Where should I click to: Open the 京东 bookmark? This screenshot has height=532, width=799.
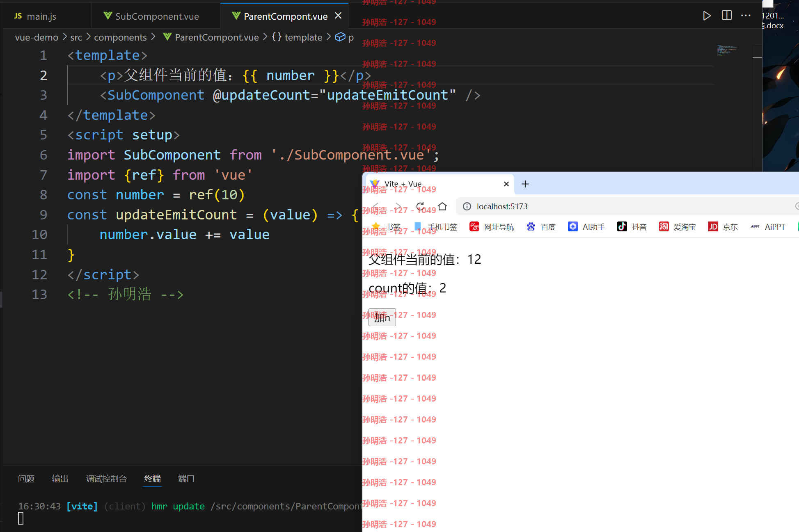(x=723, y=227)
